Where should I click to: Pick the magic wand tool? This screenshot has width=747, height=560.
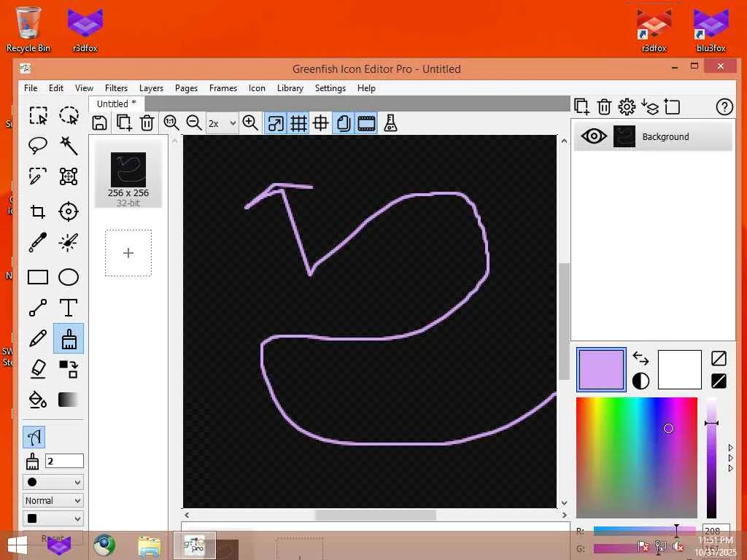69,146
